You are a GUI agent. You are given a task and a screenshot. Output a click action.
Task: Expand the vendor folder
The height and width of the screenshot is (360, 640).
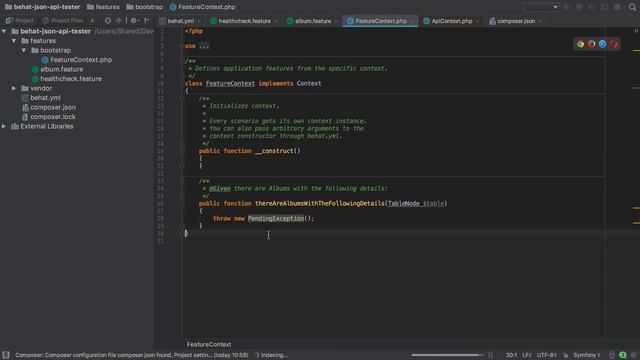pyautogui.click(x=14, y=88)
